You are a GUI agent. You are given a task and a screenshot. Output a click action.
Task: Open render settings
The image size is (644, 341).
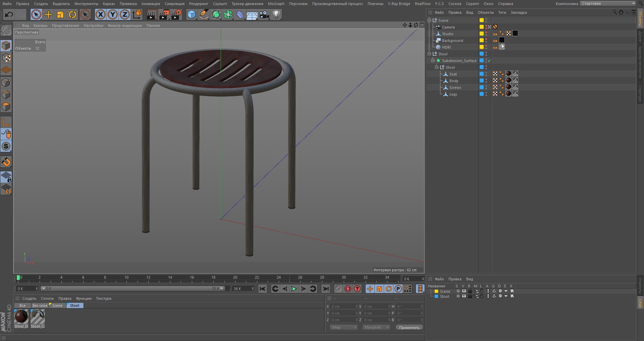(x=176, y=15)
